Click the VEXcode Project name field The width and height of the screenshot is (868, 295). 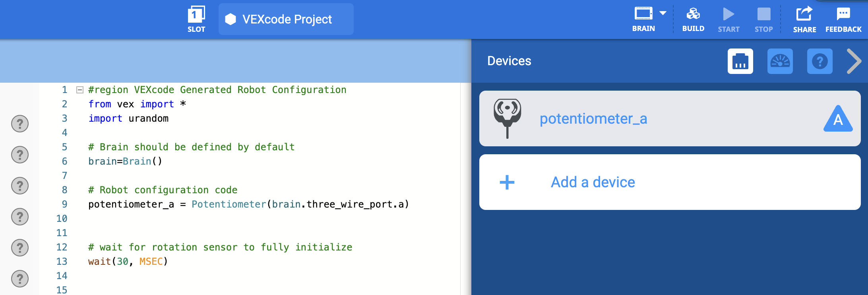point(286,19)
